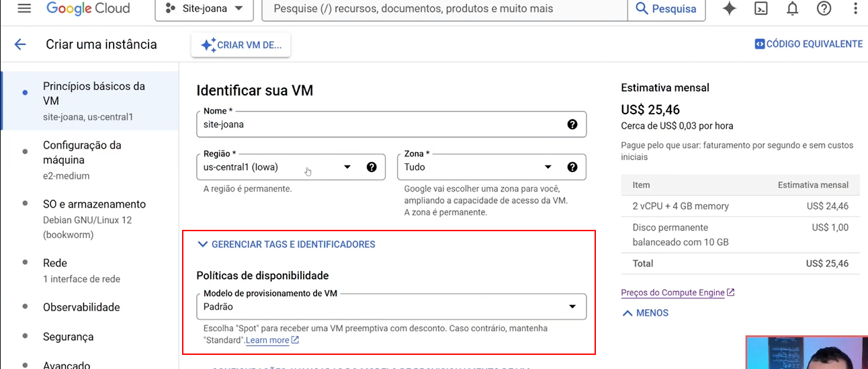This screenshot has width=868, height=369.
Task: Click help icon in Região field
Action: click(372, 167)
